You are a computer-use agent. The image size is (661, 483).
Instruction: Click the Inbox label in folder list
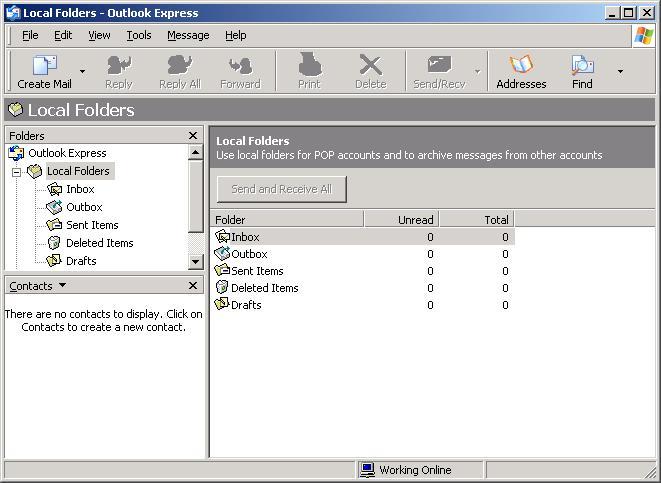(245, 237)
